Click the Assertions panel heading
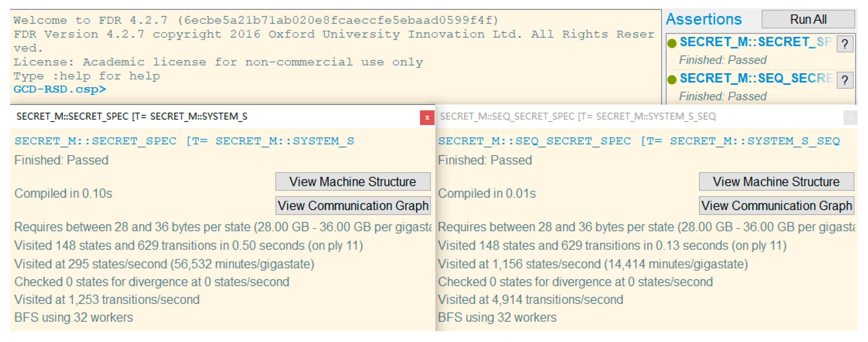Viewport: 868px width, 342px height. click(x=704, y=19)
